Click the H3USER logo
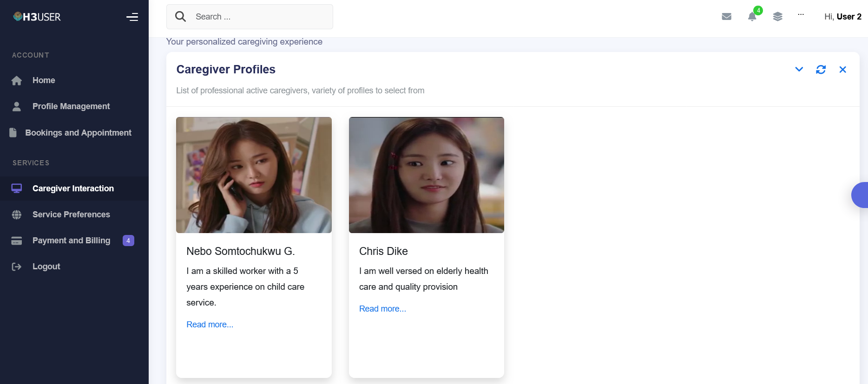Image resolution: width=868 pixels, height=384 pixels. 37,17
